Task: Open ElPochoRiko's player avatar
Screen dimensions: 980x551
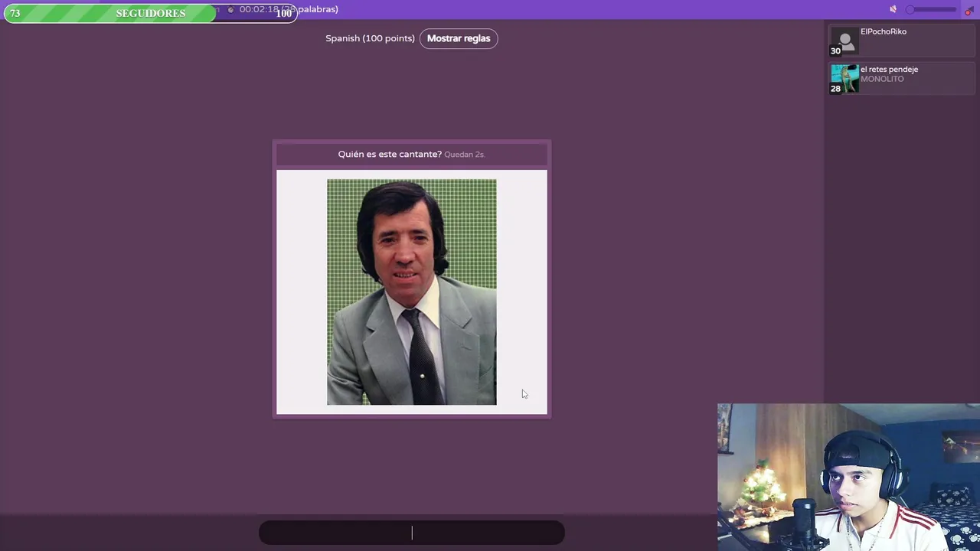Action: coord(845,41)
